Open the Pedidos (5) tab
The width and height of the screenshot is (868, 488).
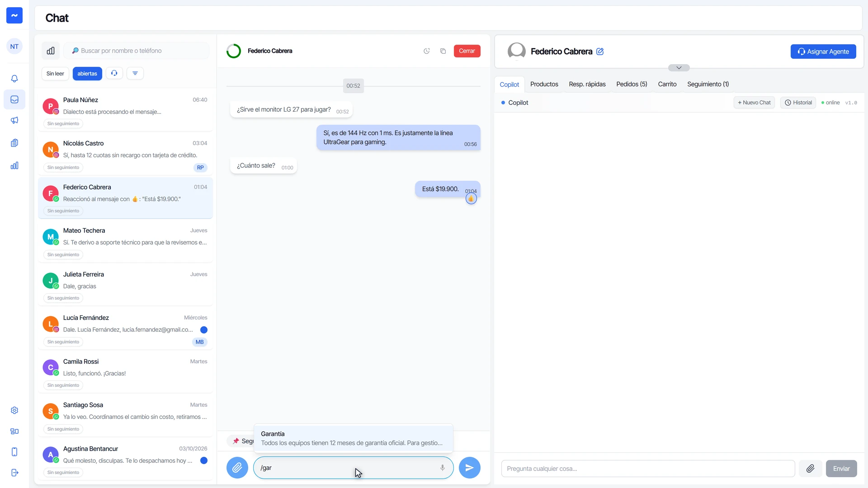632,84
